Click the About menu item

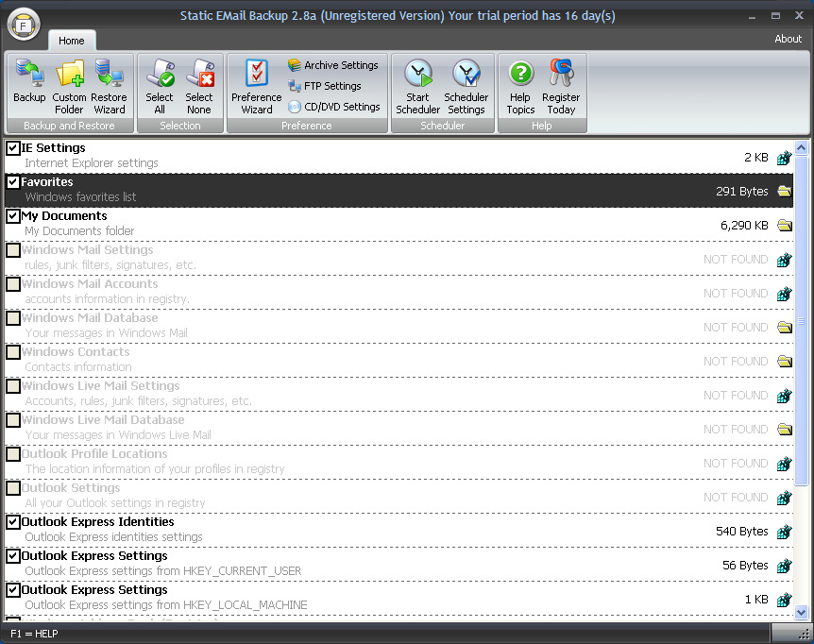tap(788, 39)
